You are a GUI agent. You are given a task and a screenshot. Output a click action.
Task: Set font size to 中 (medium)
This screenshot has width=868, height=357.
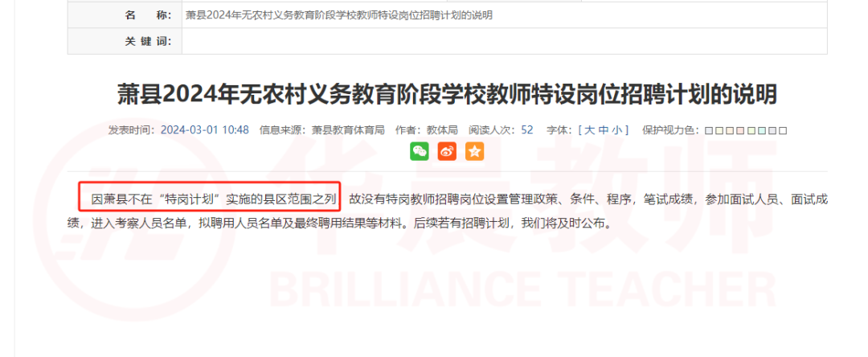(x=604, y=130)
